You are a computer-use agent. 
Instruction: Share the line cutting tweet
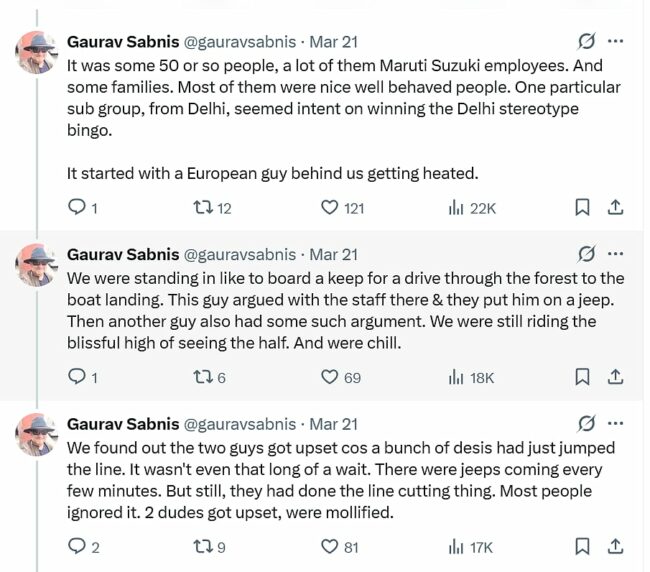click(616, 547)
